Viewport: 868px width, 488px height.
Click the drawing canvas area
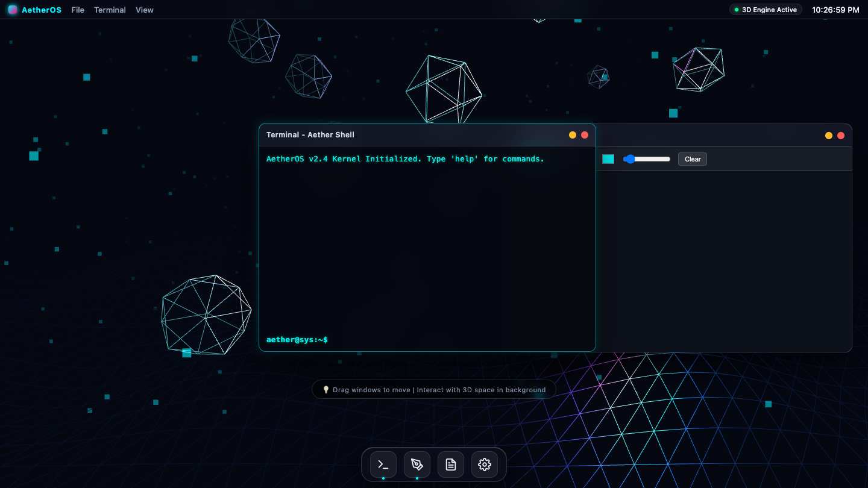[723, 261]
